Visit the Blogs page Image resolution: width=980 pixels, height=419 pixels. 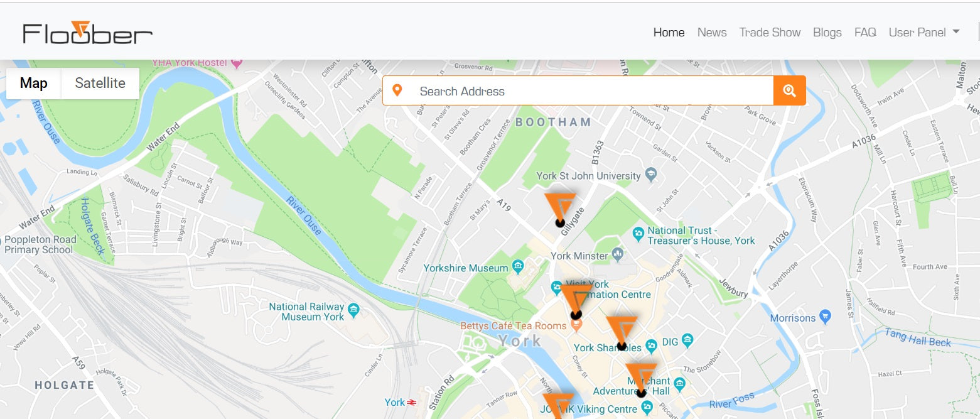[x=827, y=33]
